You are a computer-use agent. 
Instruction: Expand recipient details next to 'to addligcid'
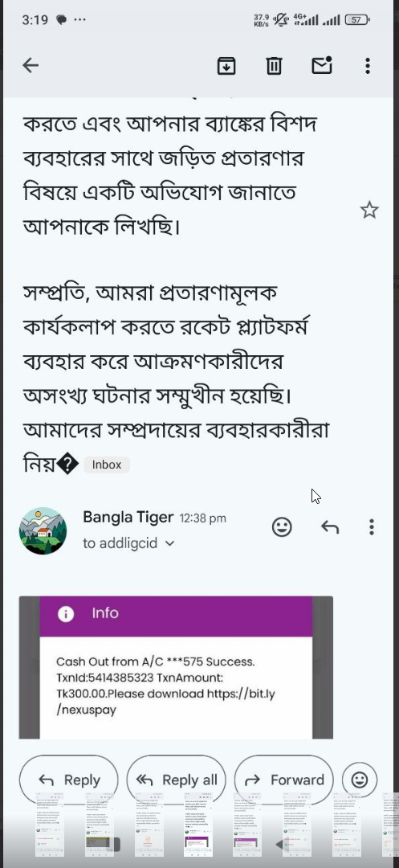(x=169, y=543)
